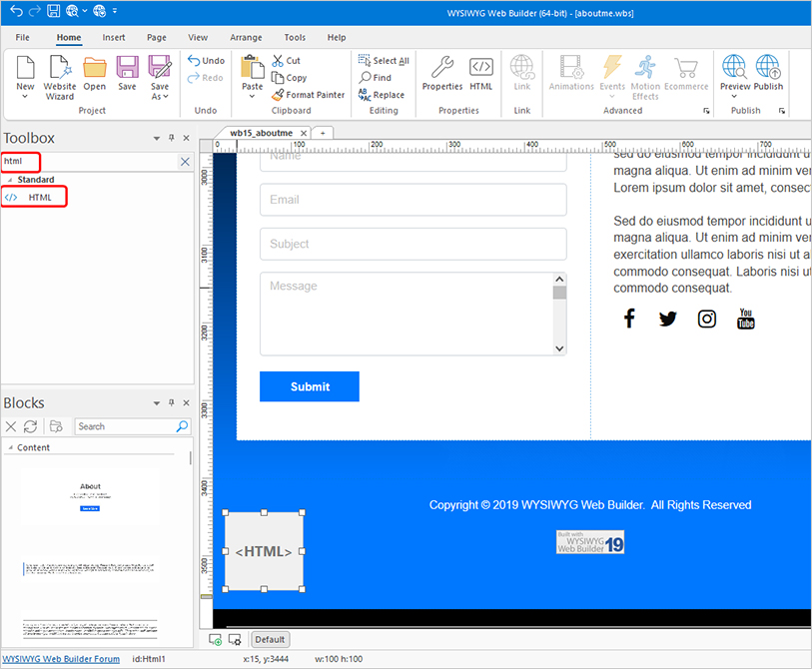
Task: Click the Open project folder icon
Action: pyautogui.click(x=94, y=67)
